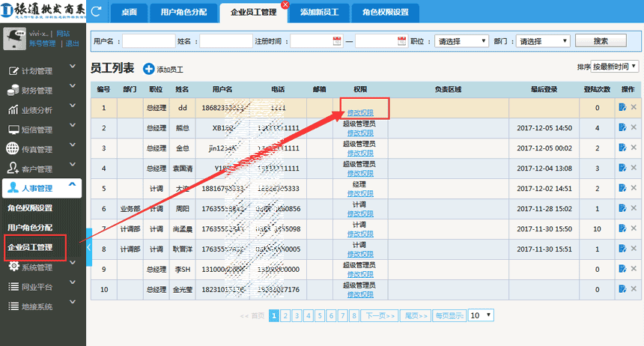Close the 企业员工管理 tab with red X
The height and width of the screenshot is (346, 644).
285,5
